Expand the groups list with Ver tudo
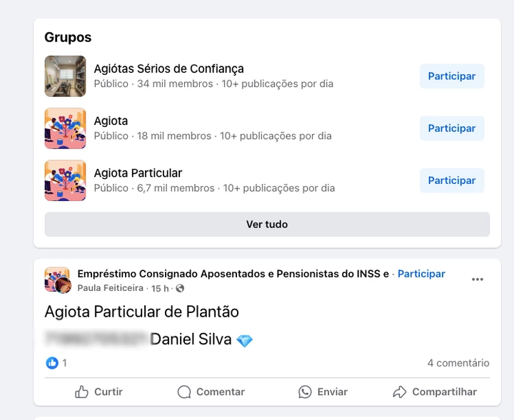The image size is (514, 420). (267, 224)
